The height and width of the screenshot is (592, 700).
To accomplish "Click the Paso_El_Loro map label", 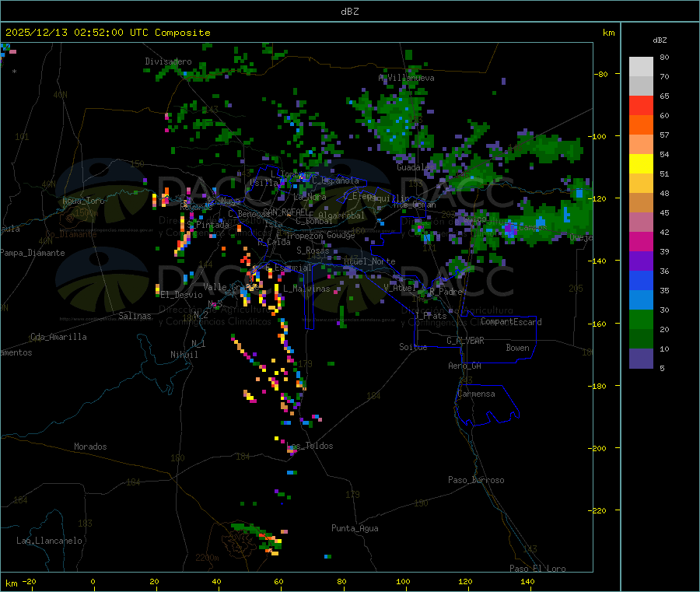I will (537, 569).
